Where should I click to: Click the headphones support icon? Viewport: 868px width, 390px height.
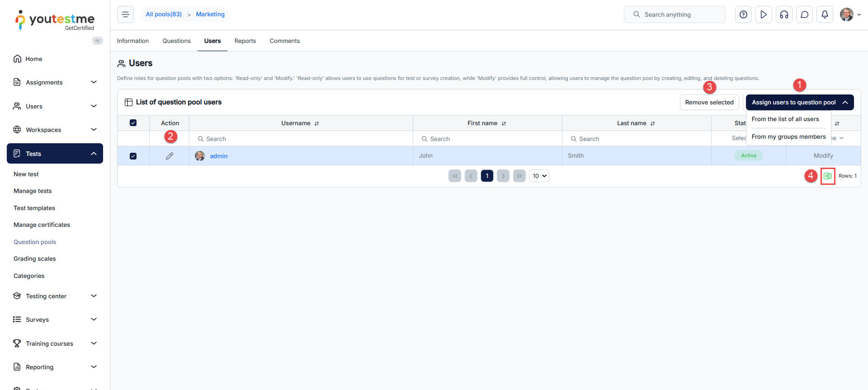(784, 14)
